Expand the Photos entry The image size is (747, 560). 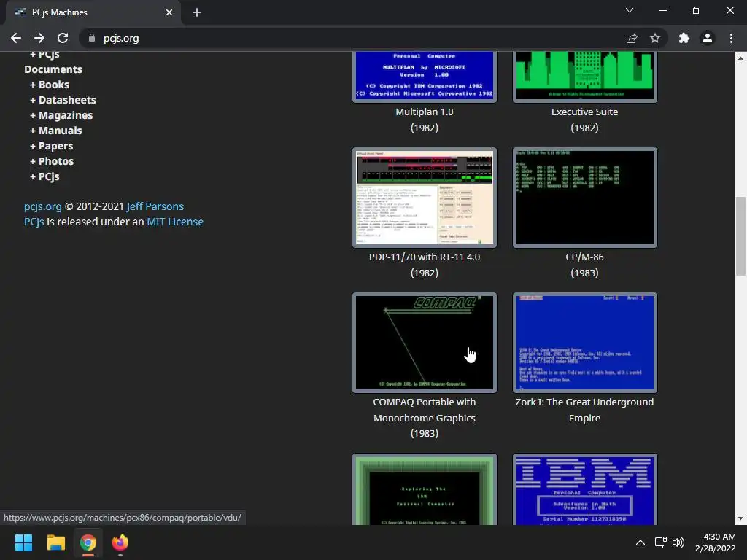[x=52, y=161]
